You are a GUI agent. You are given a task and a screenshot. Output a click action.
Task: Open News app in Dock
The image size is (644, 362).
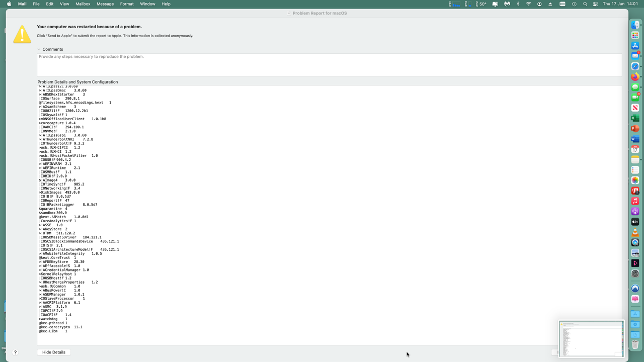(x=635, y=108)
